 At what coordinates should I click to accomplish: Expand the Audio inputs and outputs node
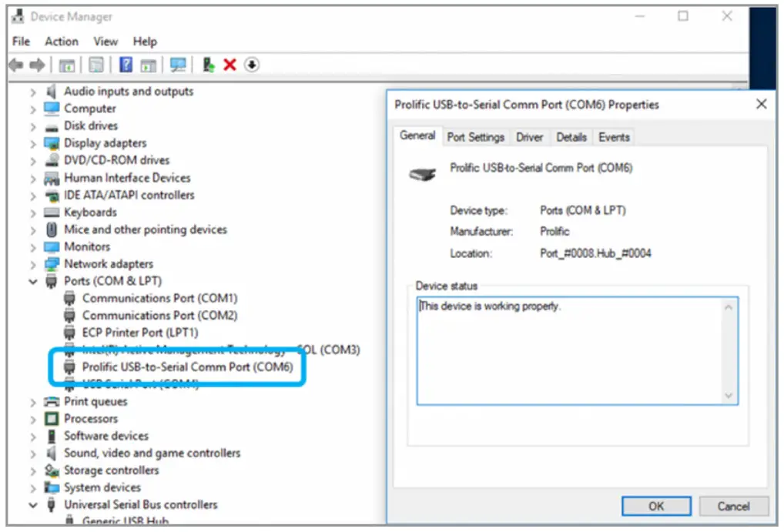(x=33, y=92)
